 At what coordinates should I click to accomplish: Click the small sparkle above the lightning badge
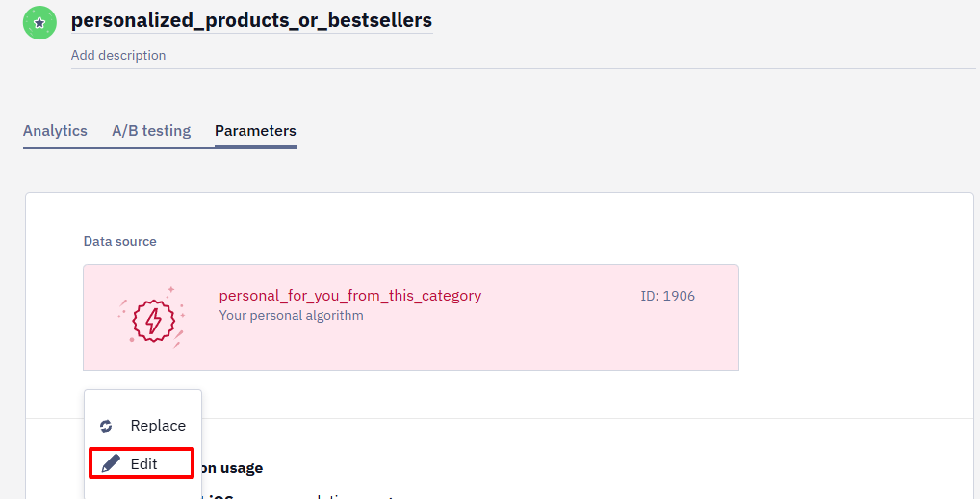pos(170,290)
